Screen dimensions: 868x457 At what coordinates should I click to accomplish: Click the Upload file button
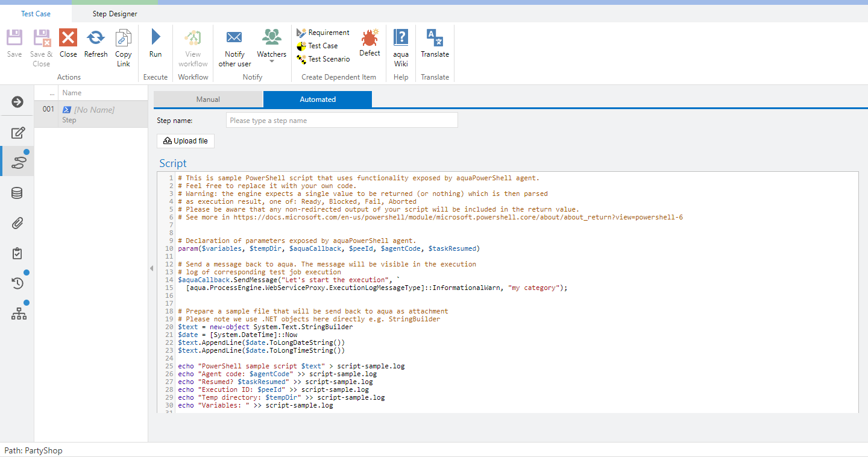tap(186, 141)
